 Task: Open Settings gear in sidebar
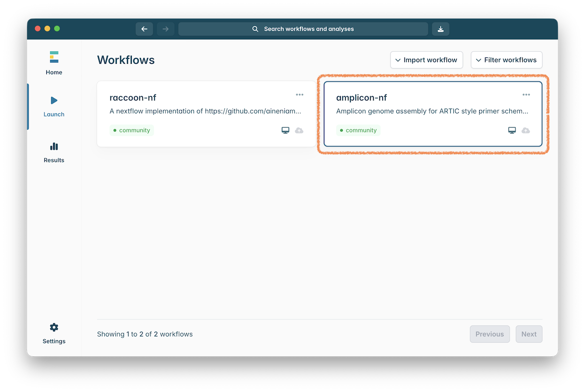(x=54, y=327)
